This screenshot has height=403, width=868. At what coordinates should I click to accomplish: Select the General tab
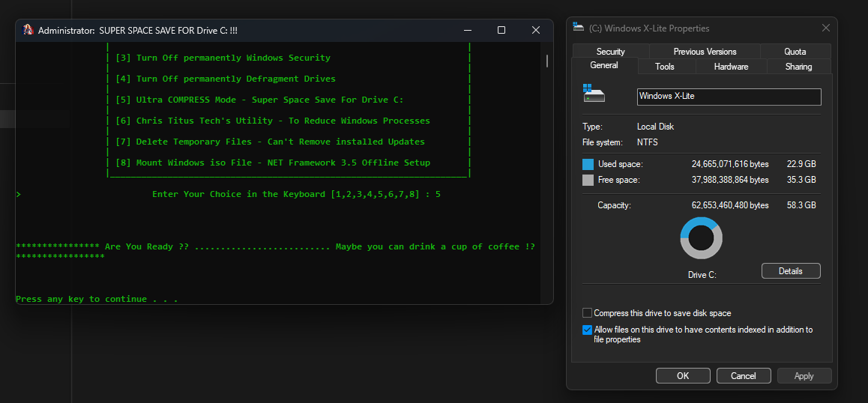pyautogui.click(x=604, y=65)
